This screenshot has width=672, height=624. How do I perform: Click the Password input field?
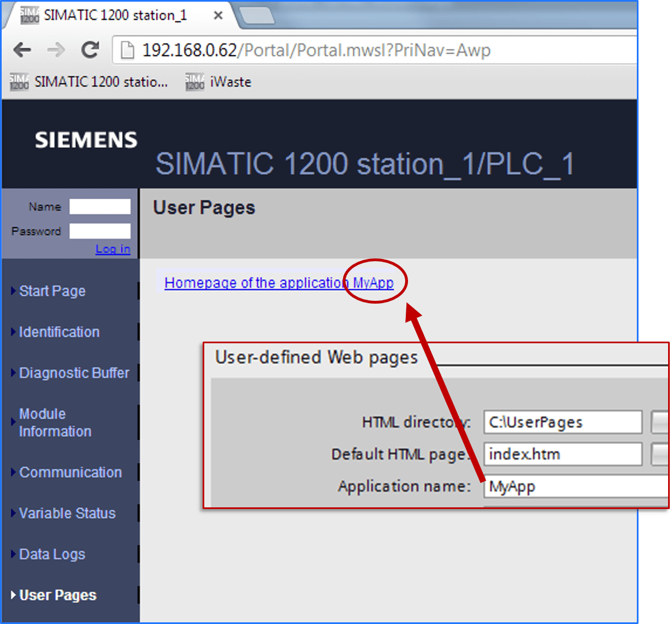pyautogui.click(x=100, y=231)
